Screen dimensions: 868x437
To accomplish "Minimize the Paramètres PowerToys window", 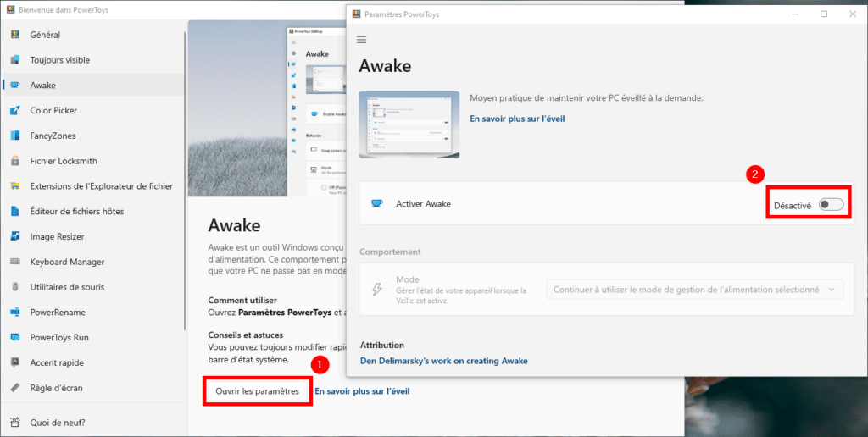I will [795, 14].
